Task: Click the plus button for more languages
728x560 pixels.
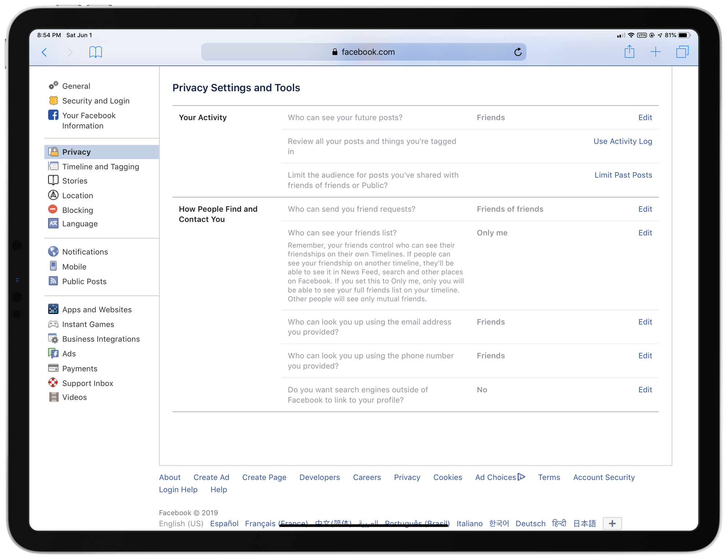Action: tap(612, 524)
